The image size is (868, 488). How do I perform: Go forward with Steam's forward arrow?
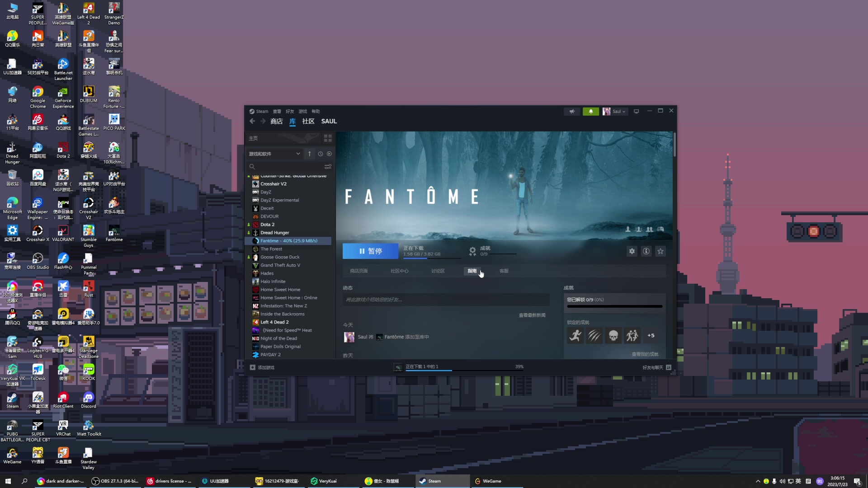pos(263,121)
